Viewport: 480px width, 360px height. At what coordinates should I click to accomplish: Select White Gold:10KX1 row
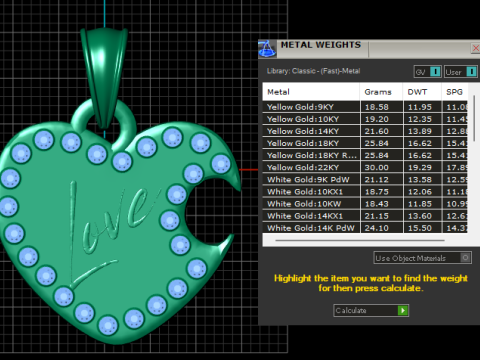(365, 192)
